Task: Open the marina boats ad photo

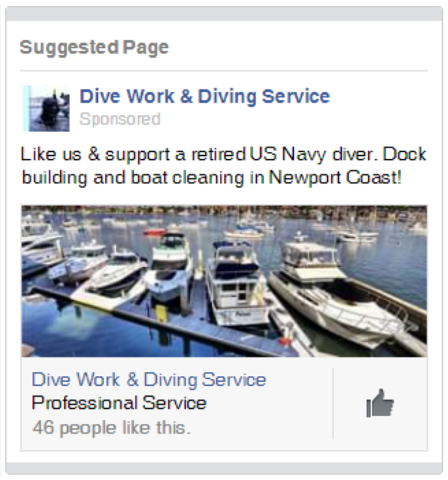Action: [224, 281]
